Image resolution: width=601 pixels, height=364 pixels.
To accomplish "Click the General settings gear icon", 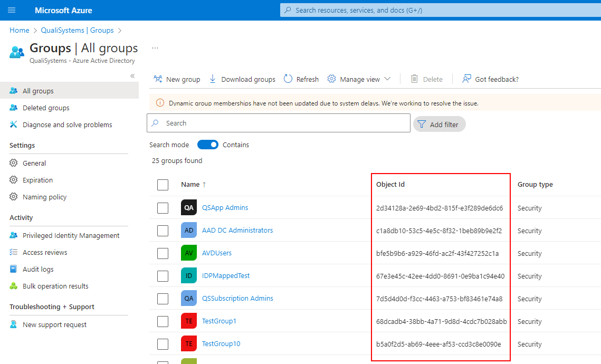I will coord(13,163).
